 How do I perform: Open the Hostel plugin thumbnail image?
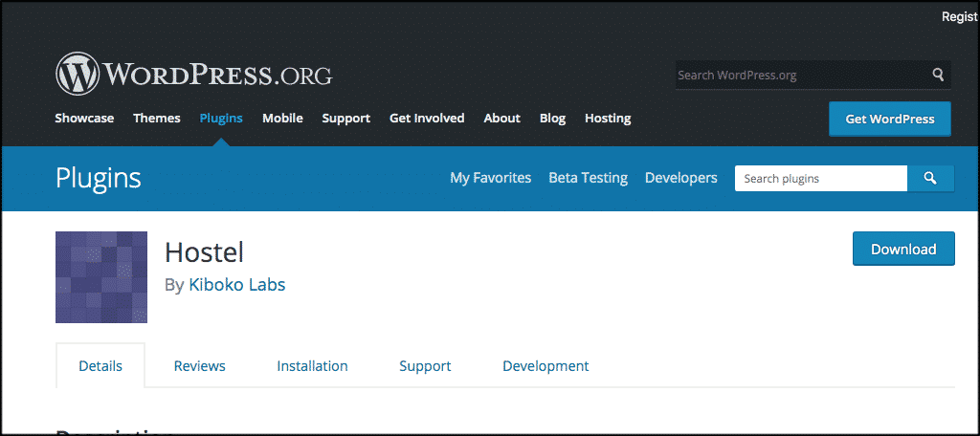(x=101, y=277)
